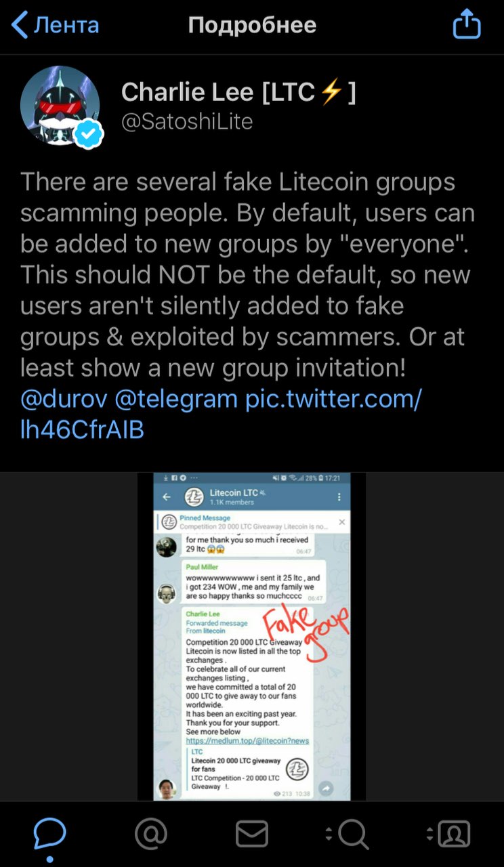Open the pic.twitter.com image link
504x867 pixels.
pyautogui.click(x=221, y=414)
